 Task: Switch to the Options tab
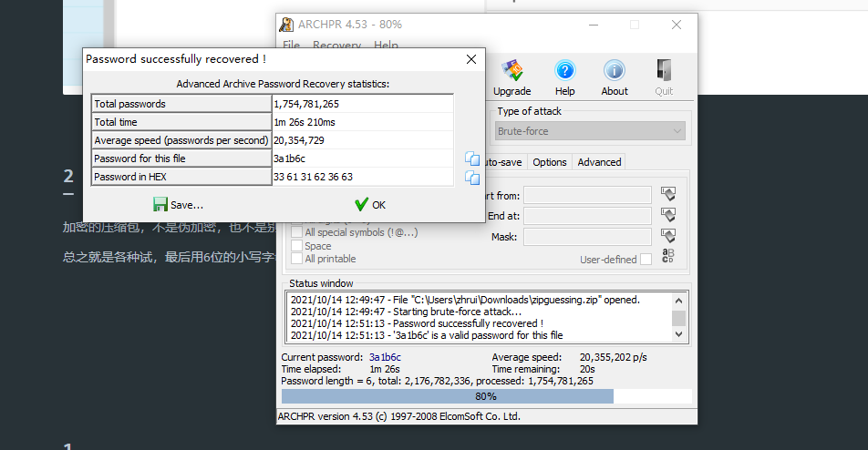550,162
